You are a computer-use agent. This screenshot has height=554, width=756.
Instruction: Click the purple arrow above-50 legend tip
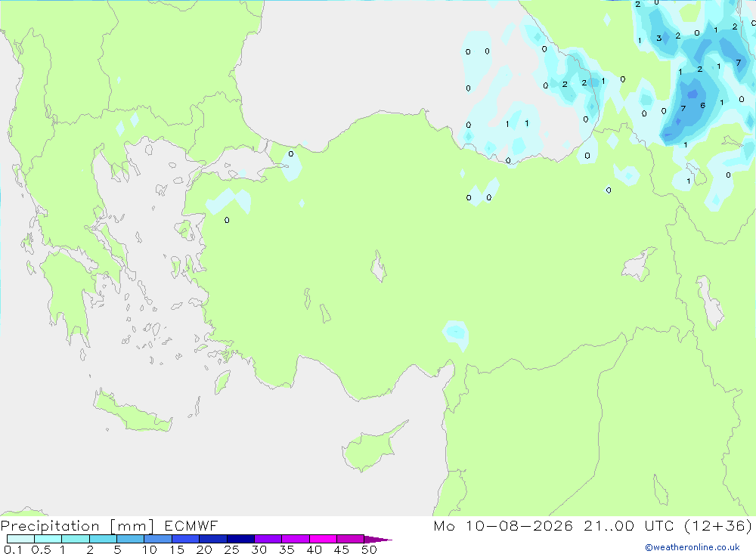(x=378, y=539)
